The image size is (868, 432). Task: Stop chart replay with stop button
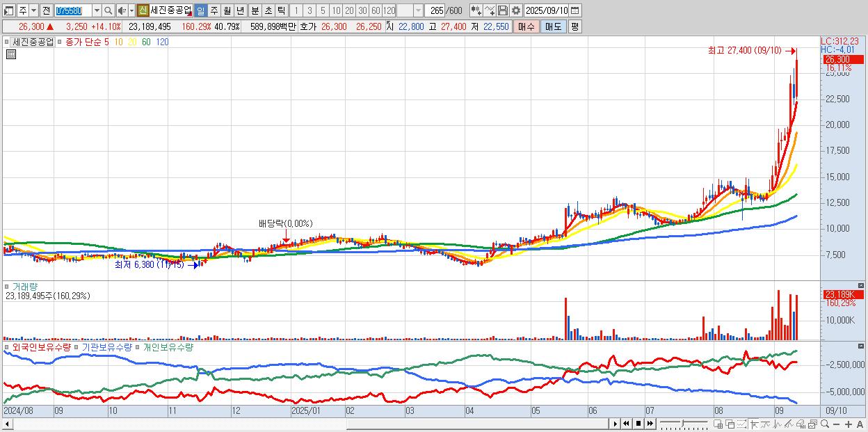(638, 424)
